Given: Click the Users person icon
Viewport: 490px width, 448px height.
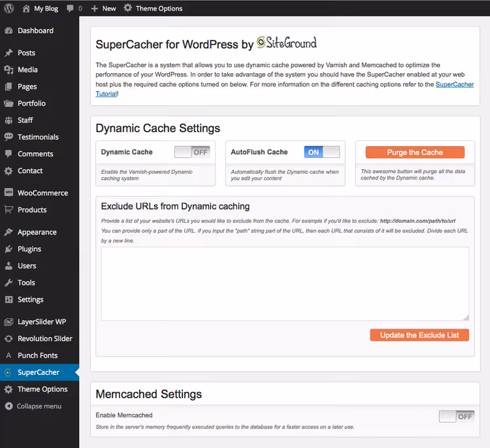Looking at the screenshot, I should point(8,266).
